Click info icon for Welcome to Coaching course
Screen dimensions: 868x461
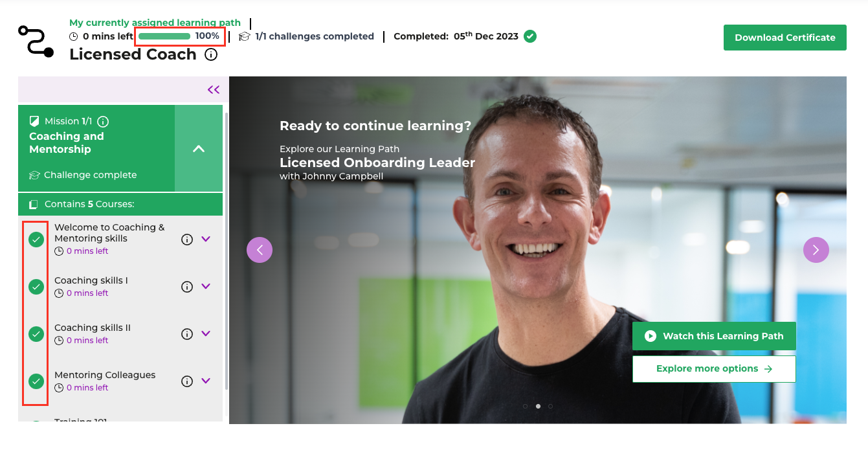187,240
